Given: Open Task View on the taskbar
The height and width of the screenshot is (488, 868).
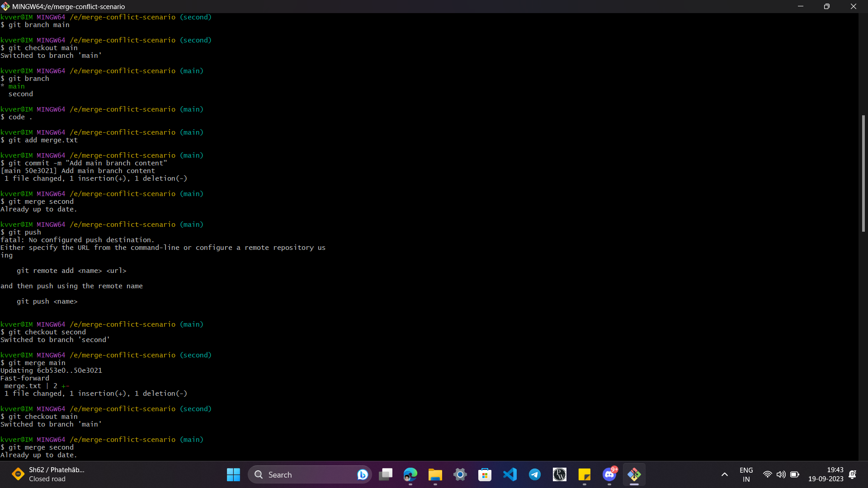Looking at the screenshot, I should pyautogui.click(x=386, y=474).
